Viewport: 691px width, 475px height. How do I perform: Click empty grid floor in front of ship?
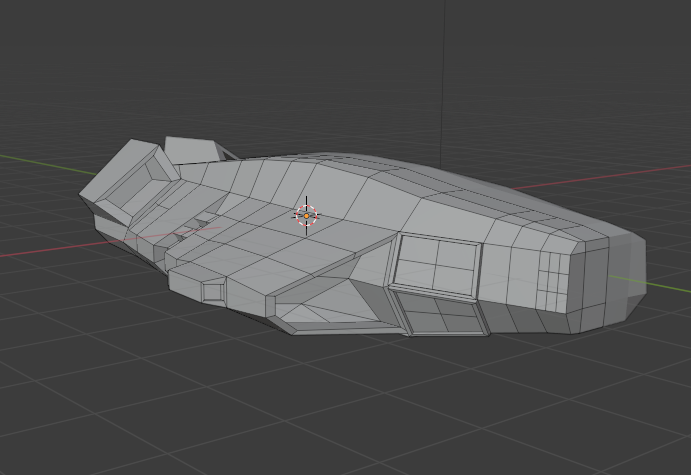[x=300, y=410]
